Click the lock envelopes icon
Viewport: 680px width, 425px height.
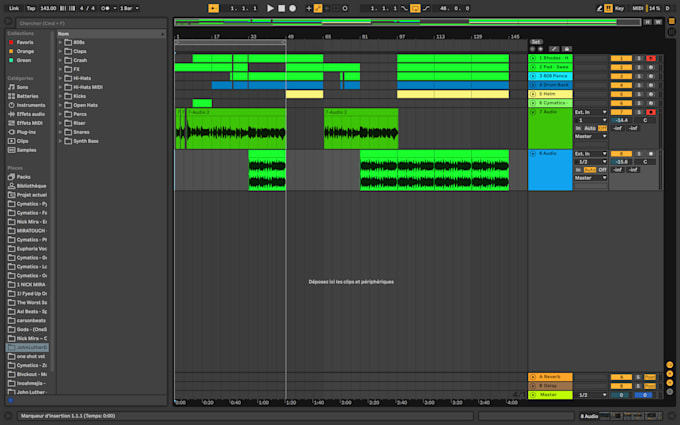[566, 49]
